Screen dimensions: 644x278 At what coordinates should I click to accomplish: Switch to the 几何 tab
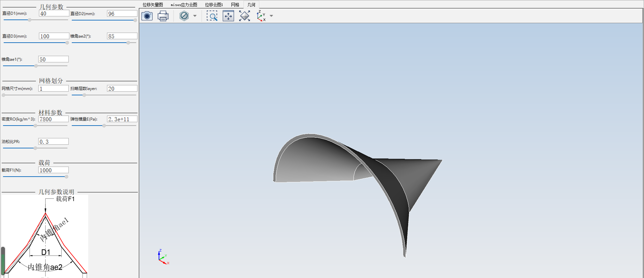tap(251, 5)
